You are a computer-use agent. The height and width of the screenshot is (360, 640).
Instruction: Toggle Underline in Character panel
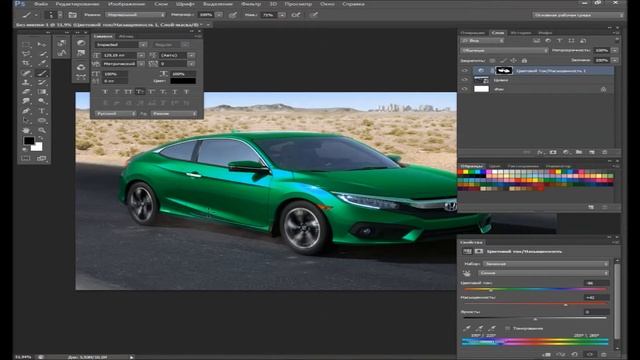click(175, 92)
